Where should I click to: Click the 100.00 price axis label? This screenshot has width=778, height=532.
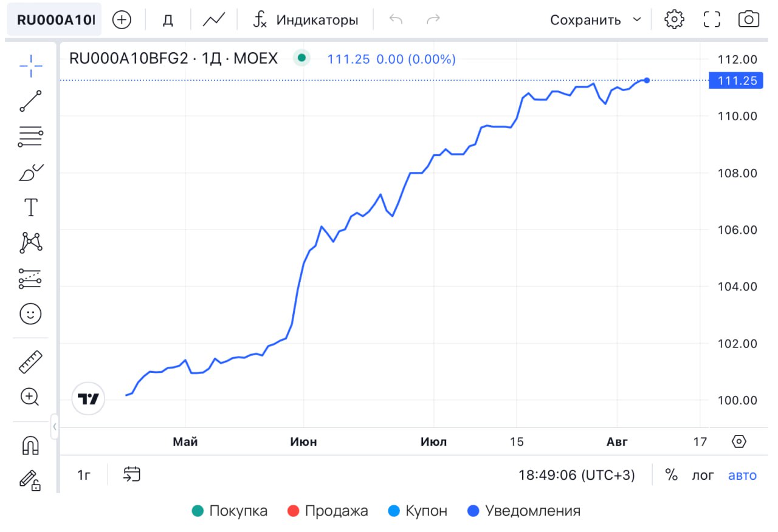[x=737, y=400]
